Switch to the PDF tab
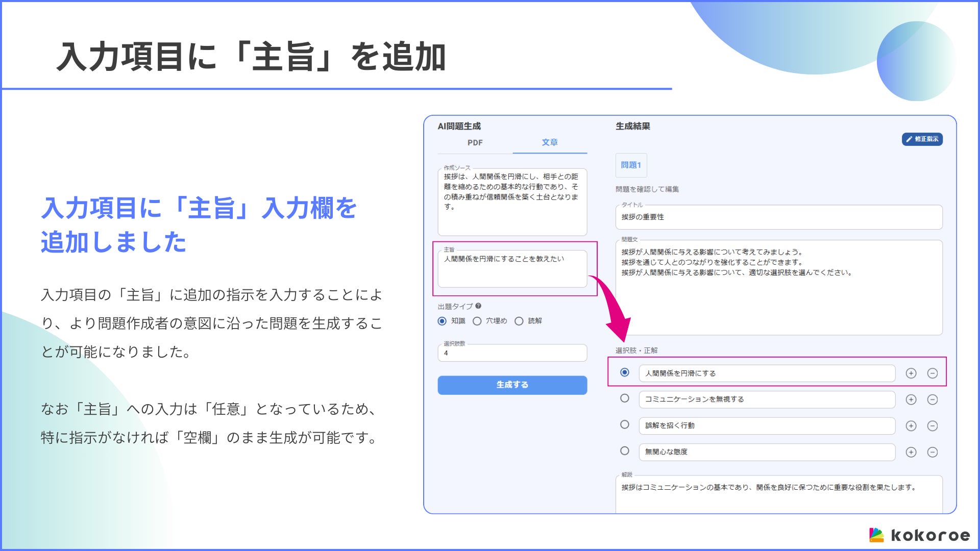The width and height of the screenshot is (980, 551). tap(475, 143)
